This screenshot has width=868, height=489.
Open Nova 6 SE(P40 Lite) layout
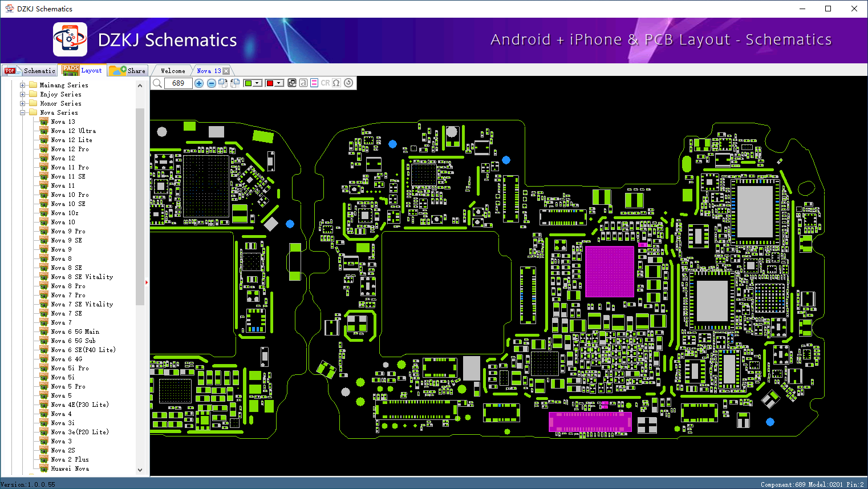tap(83, 350)
